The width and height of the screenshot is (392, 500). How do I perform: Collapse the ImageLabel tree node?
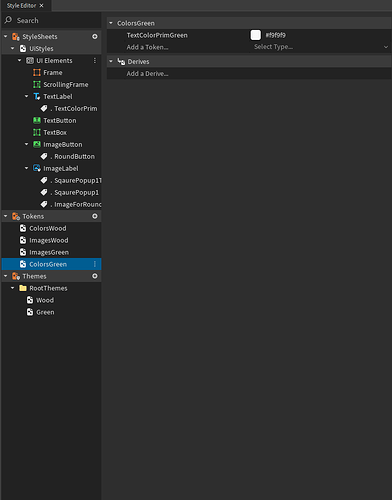[27, 168]
